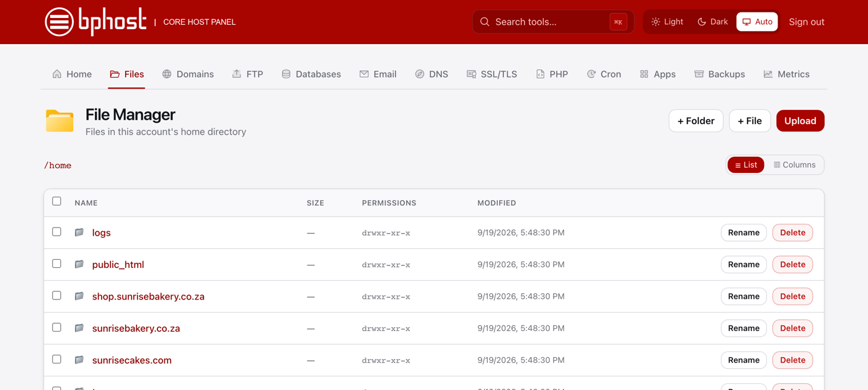
Task: Click the SSL/TLS certificate icon
Action: [x=471, y=74]
